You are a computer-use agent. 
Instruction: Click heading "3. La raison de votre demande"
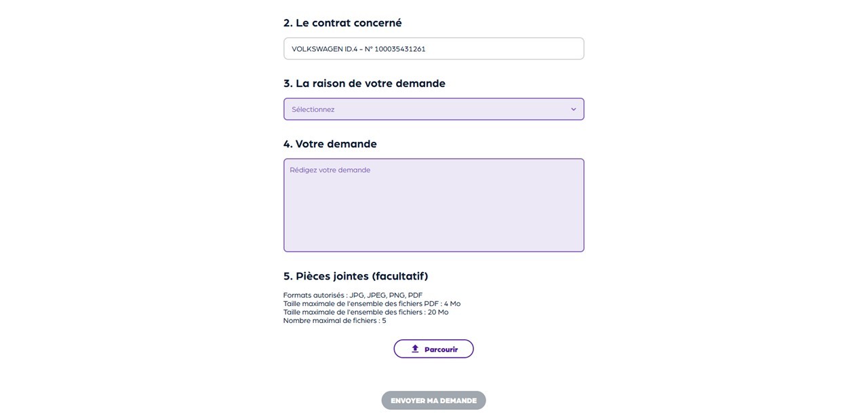(364, 83)
